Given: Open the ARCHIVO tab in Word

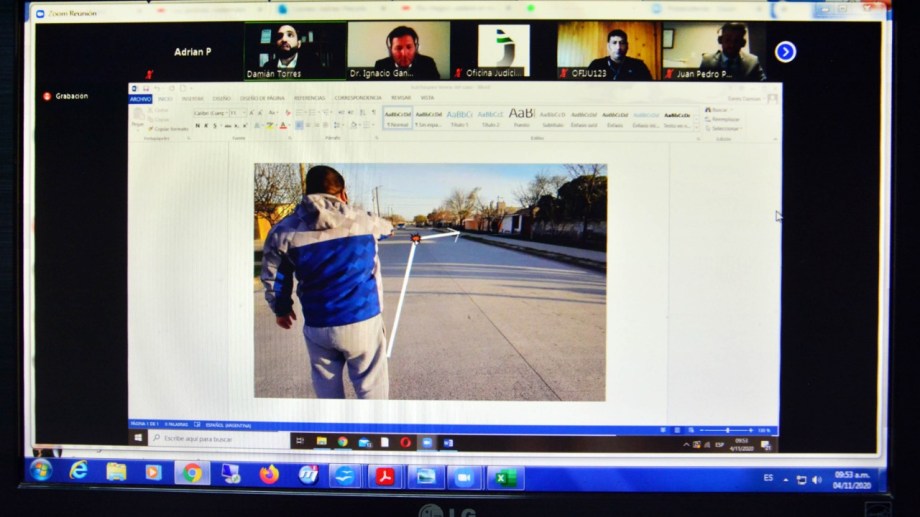Looking at the screenshot, I should pos(140,99).
